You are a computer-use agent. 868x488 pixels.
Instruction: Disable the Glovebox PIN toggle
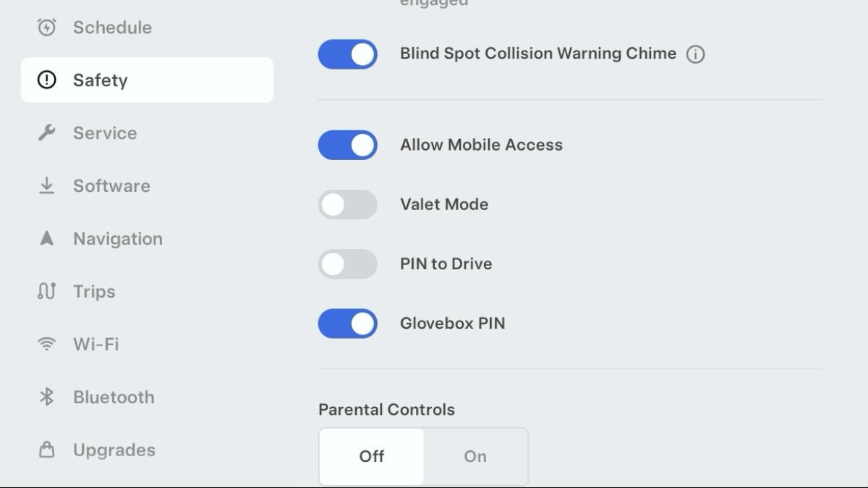[348, 324]
